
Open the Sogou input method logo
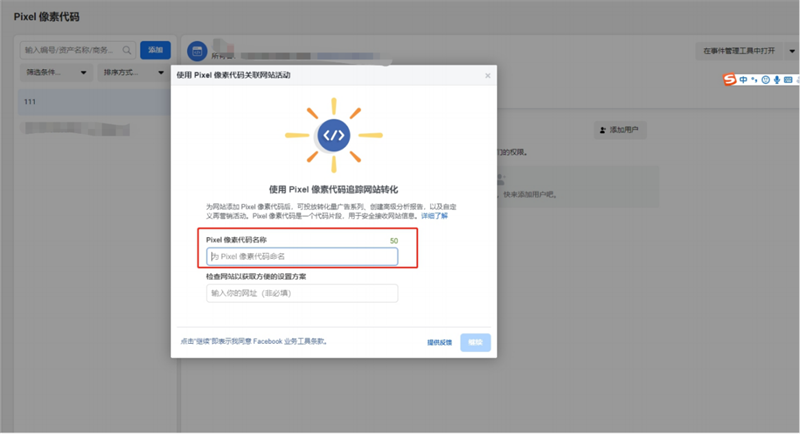tap(730, 80)
